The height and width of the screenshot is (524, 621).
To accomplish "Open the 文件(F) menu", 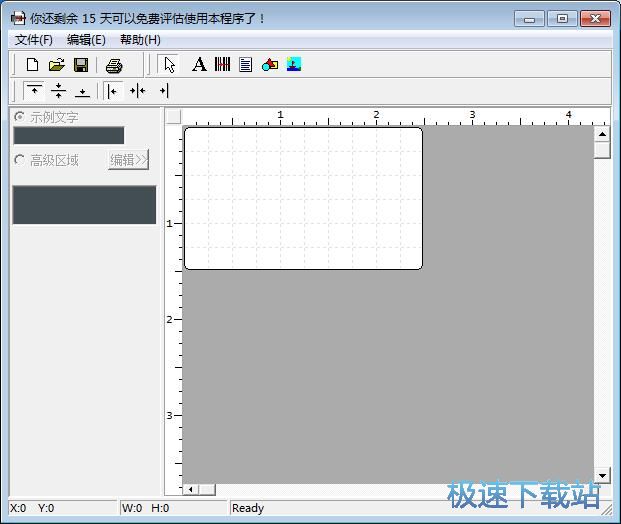I will [34, 40].
